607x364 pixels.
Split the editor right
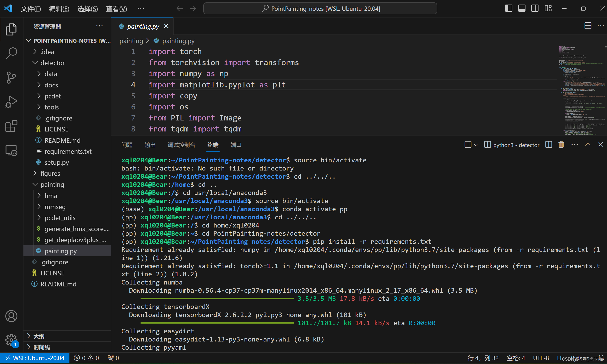[588, 26]
